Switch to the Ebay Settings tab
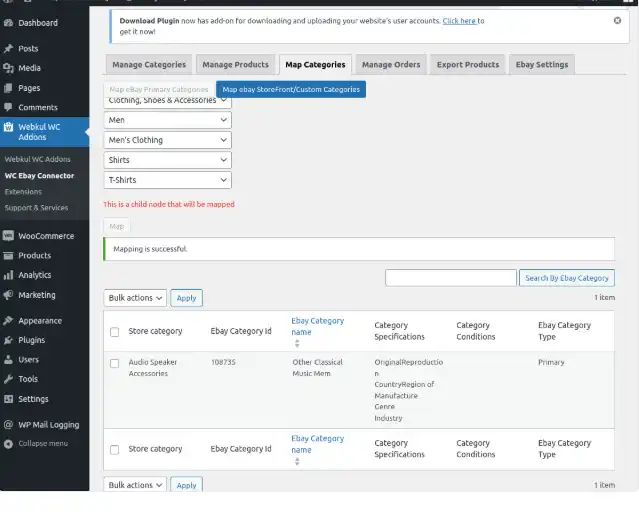 pyautogui.click(x=541, y=65)
